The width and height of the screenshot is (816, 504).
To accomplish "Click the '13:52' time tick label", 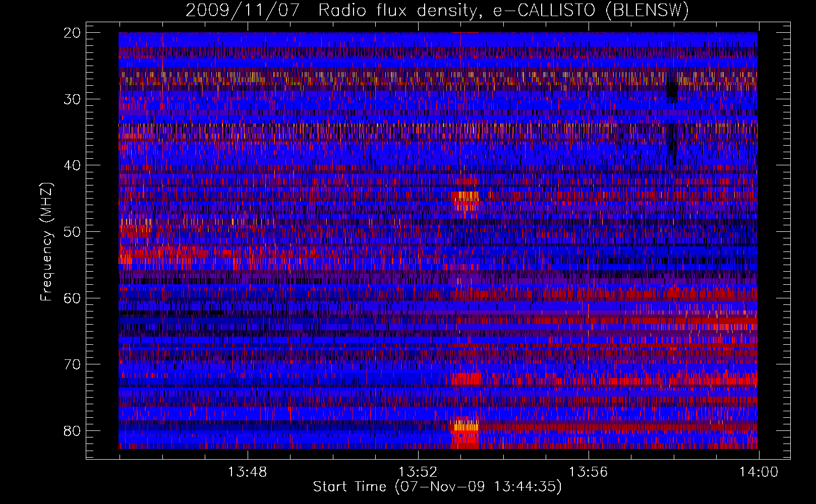I will tap(418, 472).
